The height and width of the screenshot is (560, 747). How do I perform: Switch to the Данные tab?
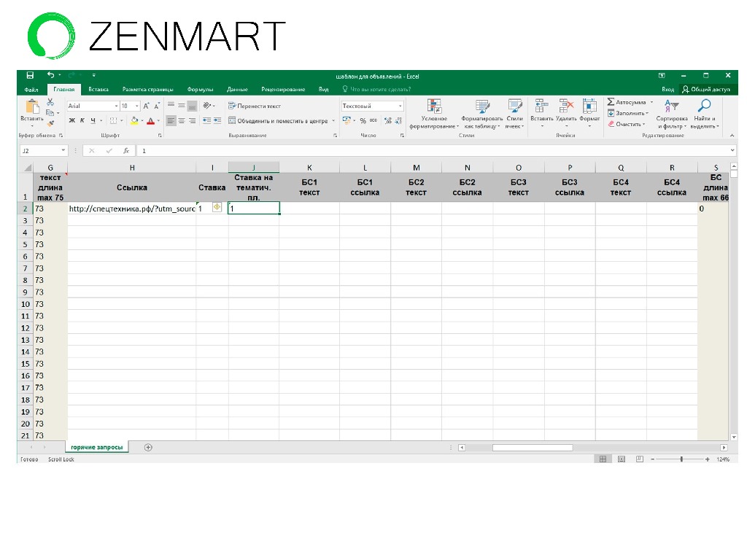pos(237,90)
